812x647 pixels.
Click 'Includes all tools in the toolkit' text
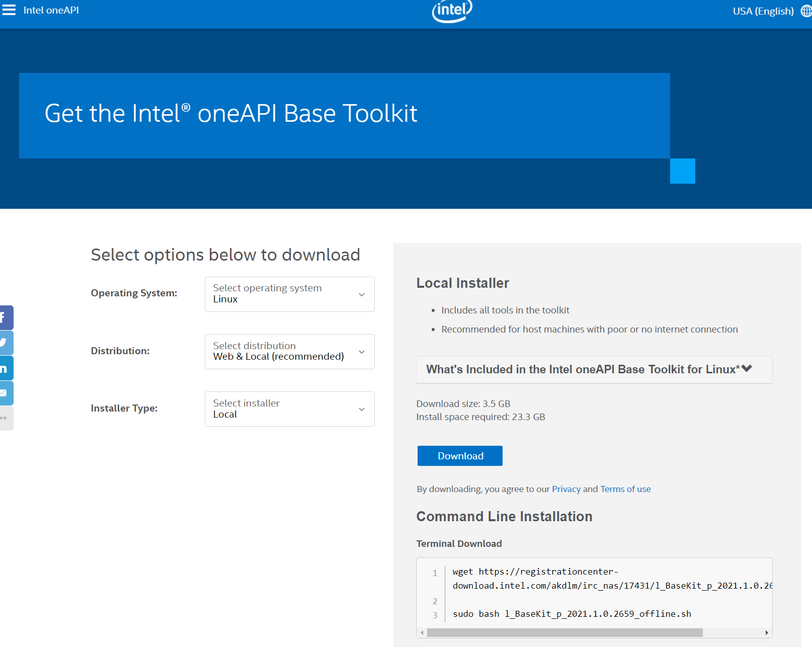pyautogui.click(x=505, y=310)
